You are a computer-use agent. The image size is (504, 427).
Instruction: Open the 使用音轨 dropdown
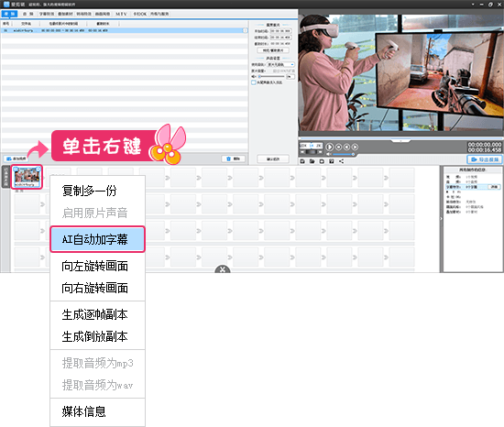[281, 64]
